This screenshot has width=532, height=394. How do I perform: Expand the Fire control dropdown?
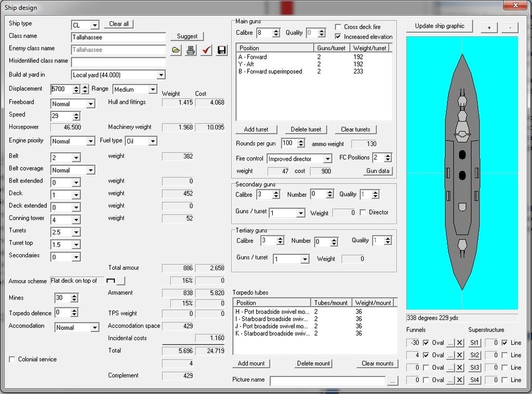click(327, 159)
